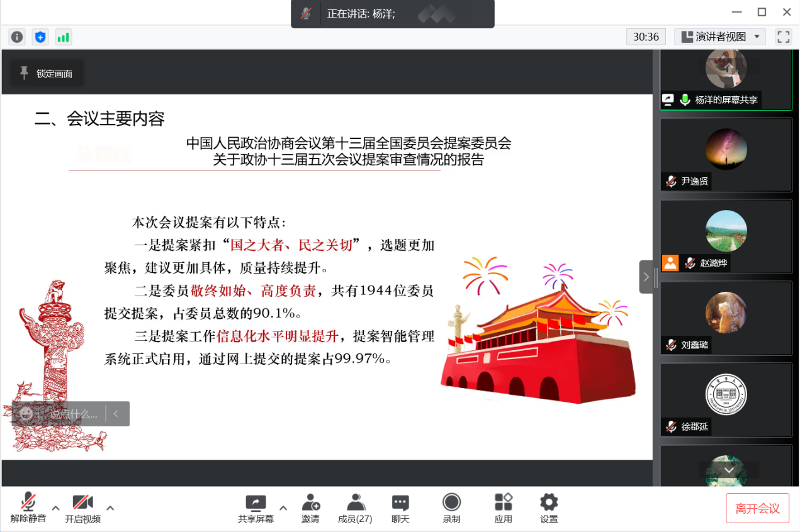Click orange host icon beside 赵潞烨
The height and width of the screenshot is (532, 800).
click(x=670, y=263)
